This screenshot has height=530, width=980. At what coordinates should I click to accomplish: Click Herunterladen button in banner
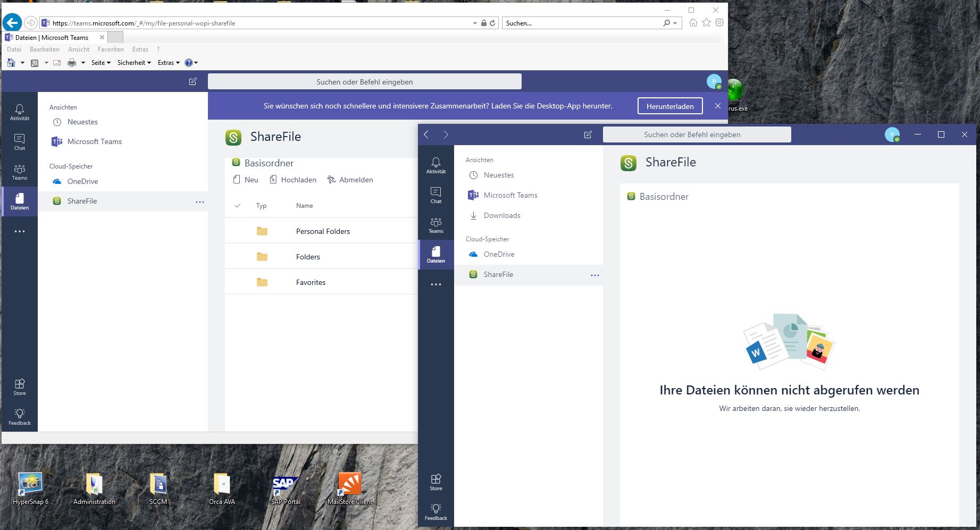click(x=670, y=106)
